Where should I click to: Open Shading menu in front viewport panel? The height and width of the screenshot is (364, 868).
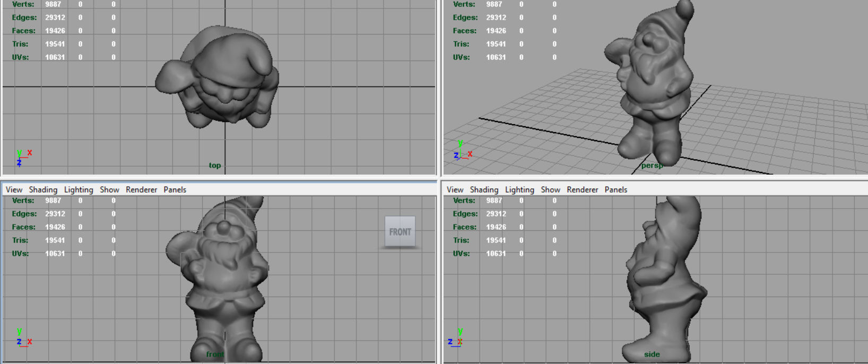43,189
